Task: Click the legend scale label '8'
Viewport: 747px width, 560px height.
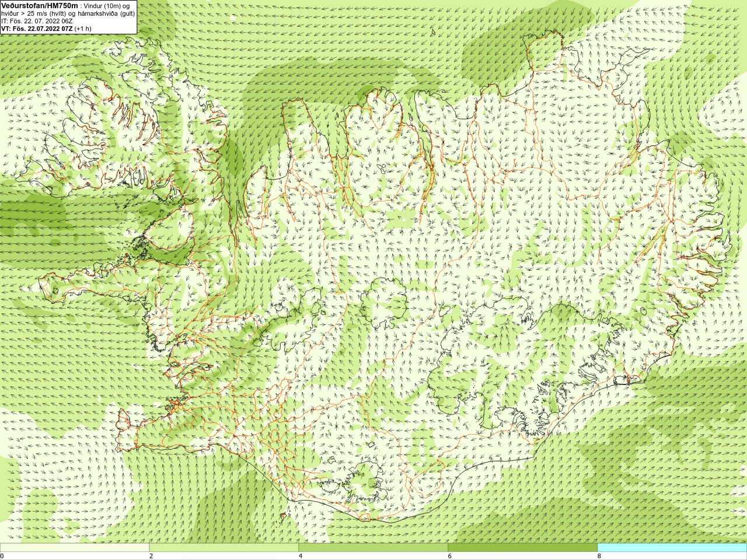Action: tap(599, 556)
